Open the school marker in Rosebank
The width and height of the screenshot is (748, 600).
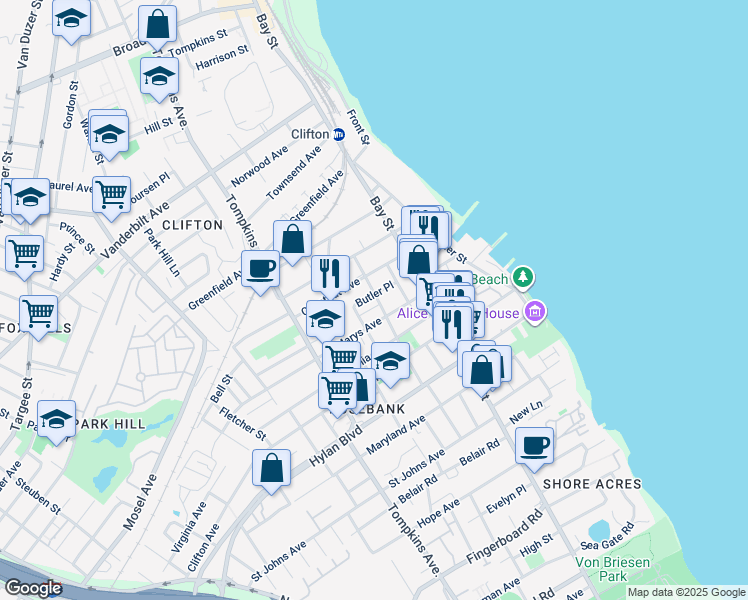[x=391, y=360]
